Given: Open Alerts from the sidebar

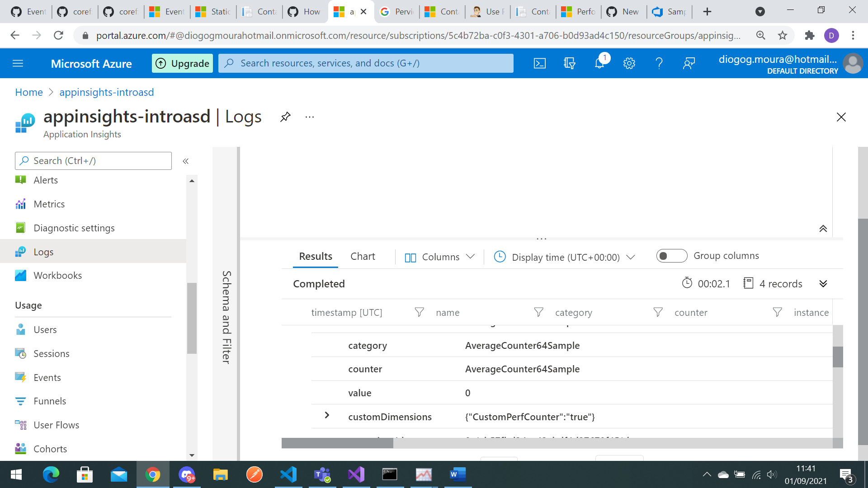Looking at the screenshot, I should [46, 180].
